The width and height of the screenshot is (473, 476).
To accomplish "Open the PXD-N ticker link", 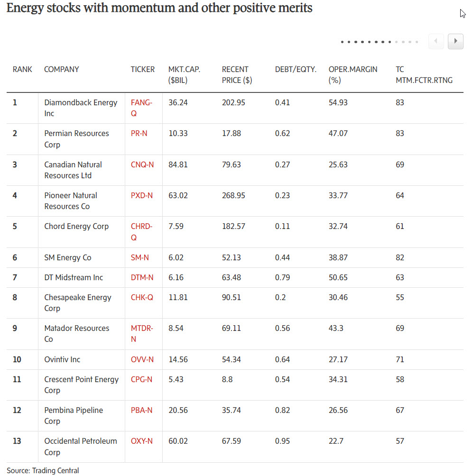I will pyautogui.click(x=141, y=195).
